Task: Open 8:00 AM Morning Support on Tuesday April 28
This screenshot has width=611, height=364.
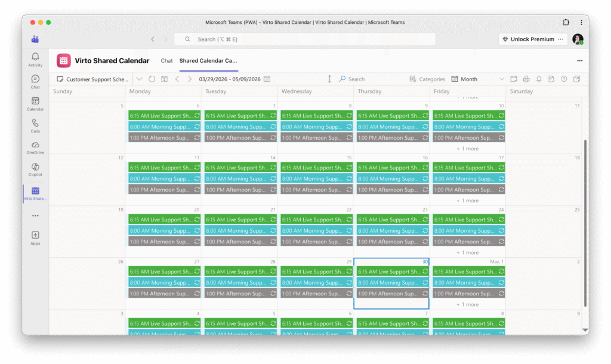Action: coord(240,282)
